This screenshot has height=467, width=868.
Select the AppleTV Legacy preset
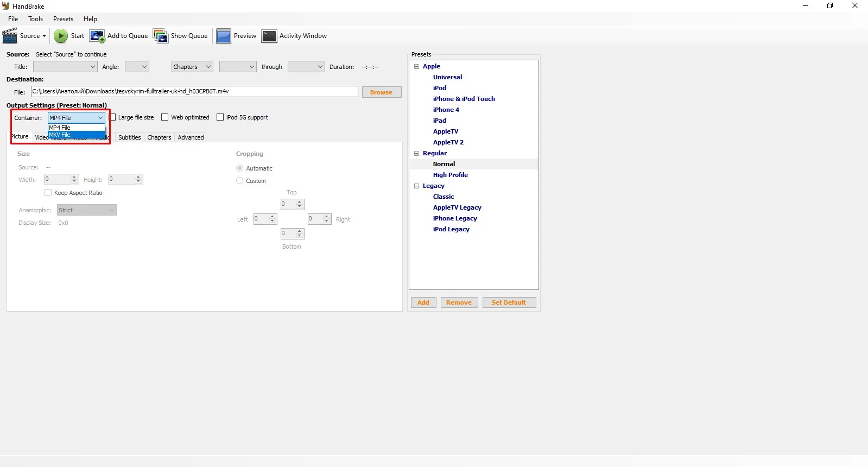pos(457,207)
